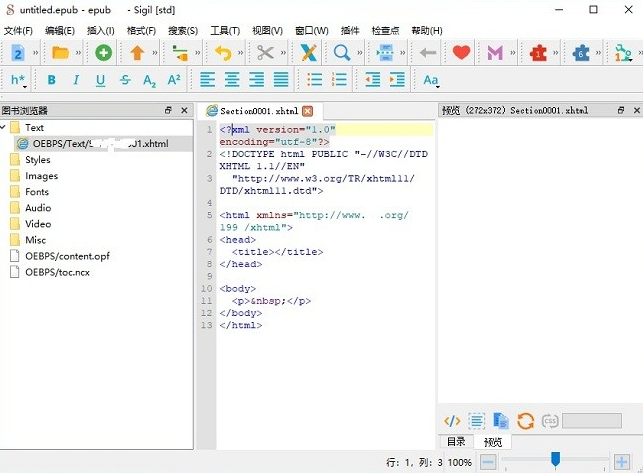Click the new file toolbar icon
The width and height of the screenshot is (643, 473).
pyautogui.click(x=18, y=53)
